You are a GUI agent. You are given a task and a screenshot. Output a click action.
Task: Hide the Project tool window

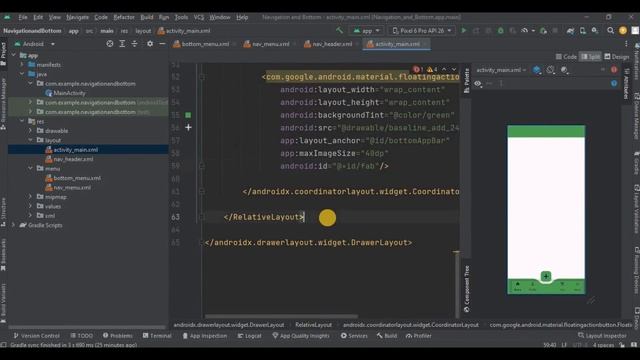click(x=162, y=44)
